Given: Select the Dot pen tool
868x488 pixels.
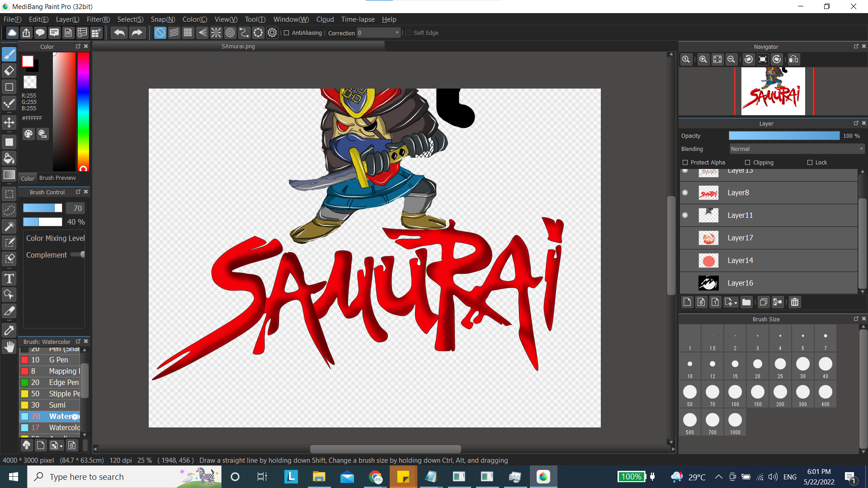Looking at the screenshot, I should [x=9, y=104].
